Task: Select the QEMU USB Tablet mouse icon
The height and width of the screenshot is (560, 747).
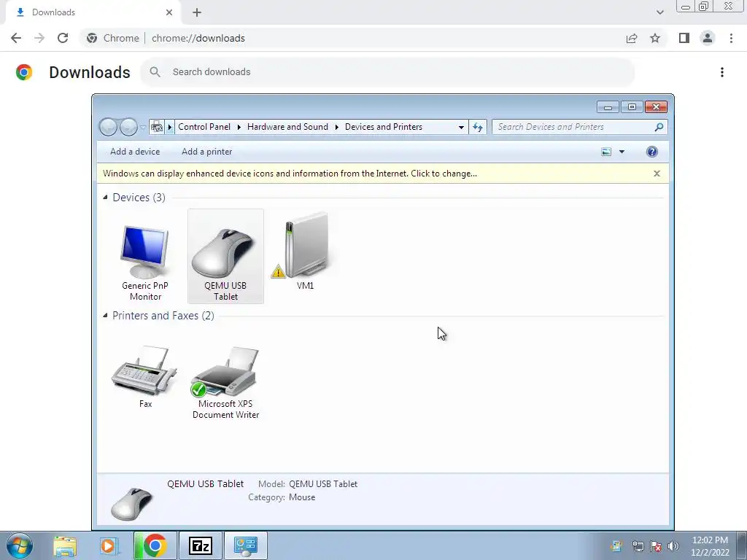Action: pyautogui.click(x=225, y=256)
